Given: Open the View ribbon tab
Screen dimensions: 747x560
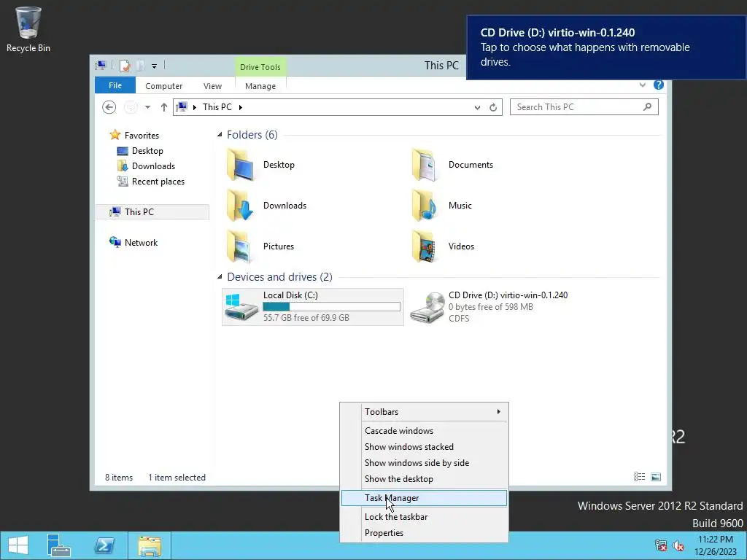Looking at the screenshot, I should coord(212,86).
